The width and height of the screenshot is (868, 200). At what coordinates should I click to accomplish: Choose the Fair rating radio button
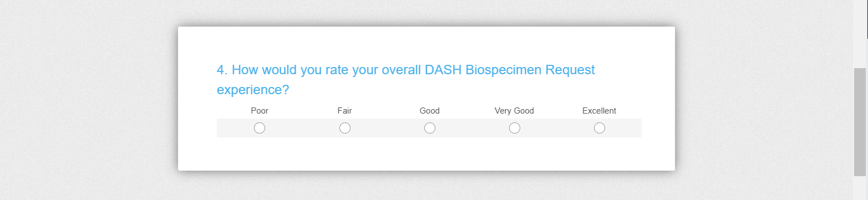pos(344,128)
